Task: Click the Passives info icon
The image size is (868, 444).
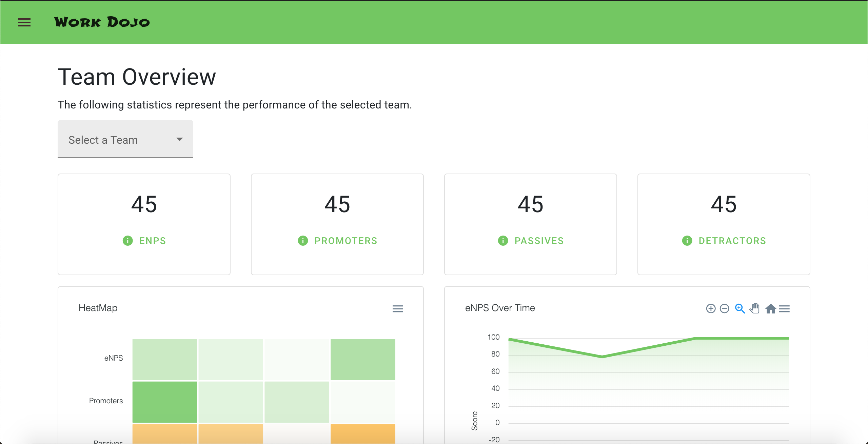Action: pyautogui.click(x=503, y=241)
